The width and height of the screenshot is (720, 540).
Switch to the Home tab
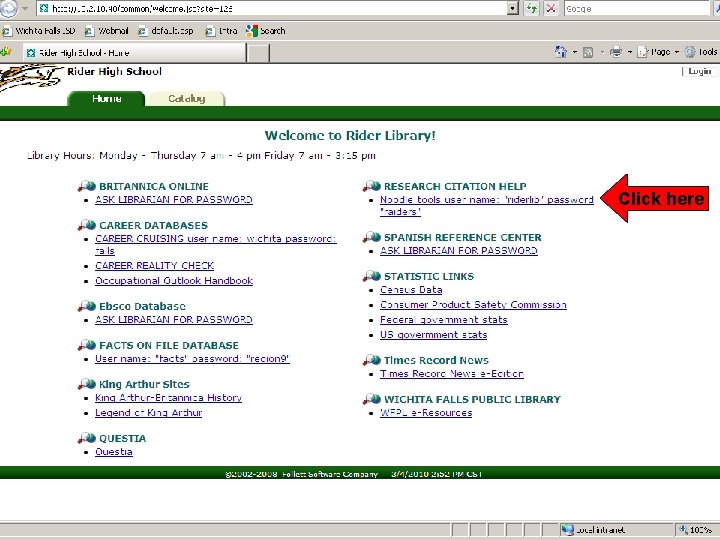[106, 98]
